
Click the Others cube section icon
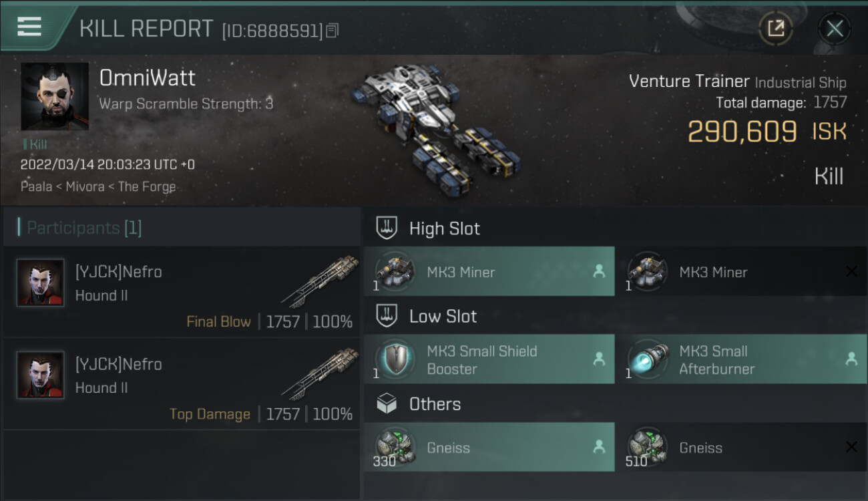click(387, 403)
